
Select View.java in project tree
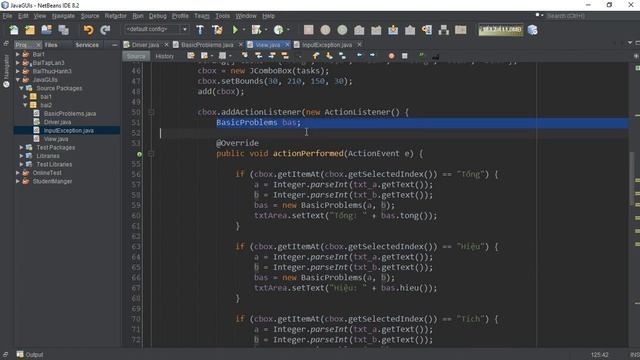(56, 139)
